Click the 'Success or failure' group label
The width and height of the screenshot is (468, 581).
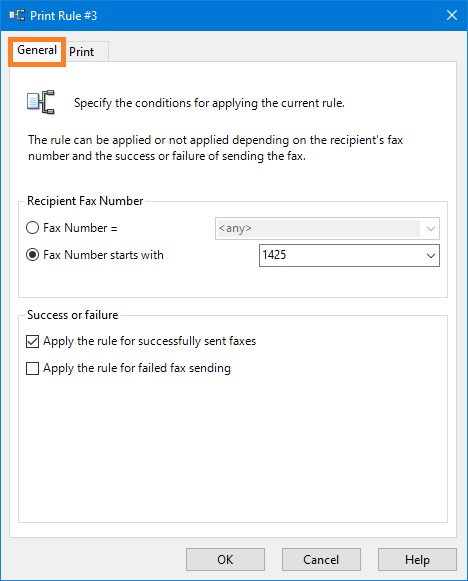[x=73, y=315]
